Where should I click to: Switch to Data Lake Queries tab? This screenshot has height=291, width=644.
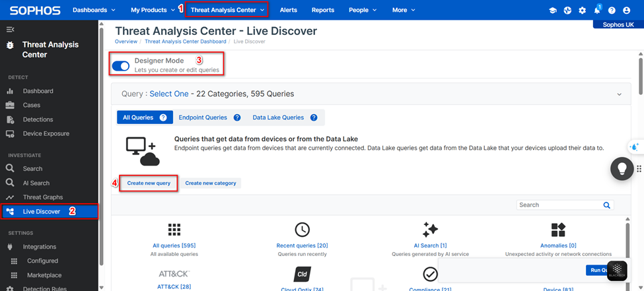pyautogui.click(x=278, y=117)
